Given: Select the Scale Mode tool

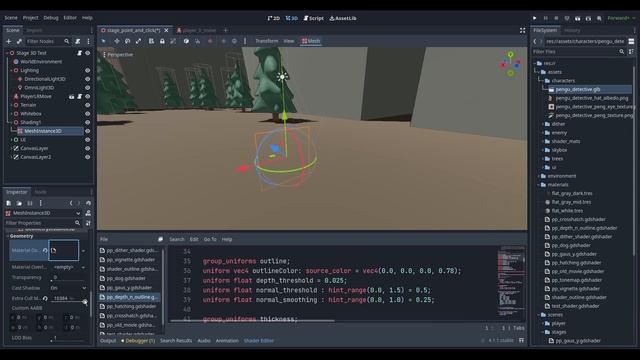Looking at the screenshot, I should (x=138, y=41).
